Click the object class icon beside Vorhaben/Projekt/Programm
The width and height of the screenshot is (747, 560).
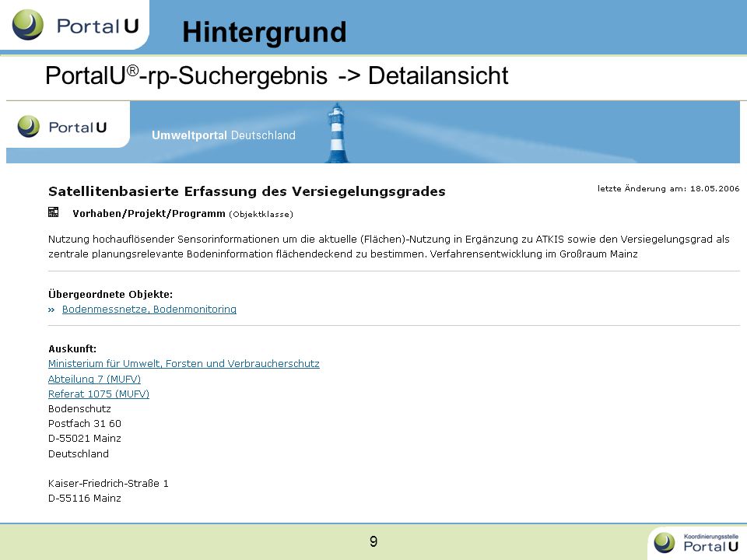tap(54, 212)
